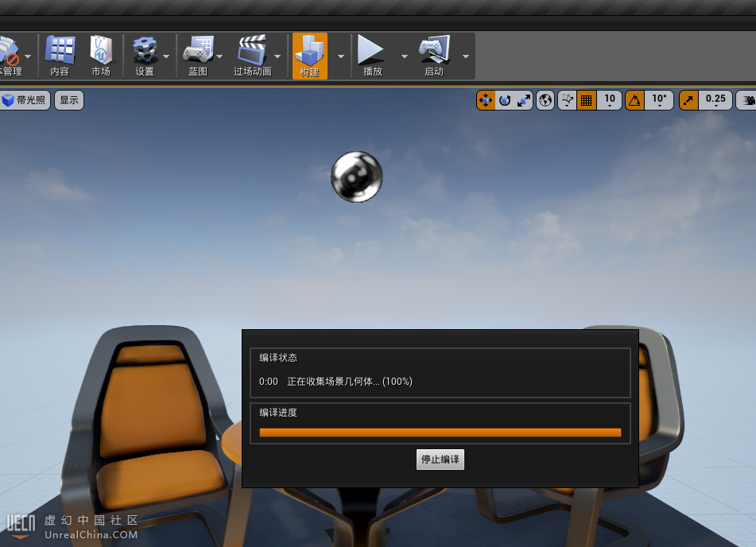Select the rotate transform tool

point(505,100)
